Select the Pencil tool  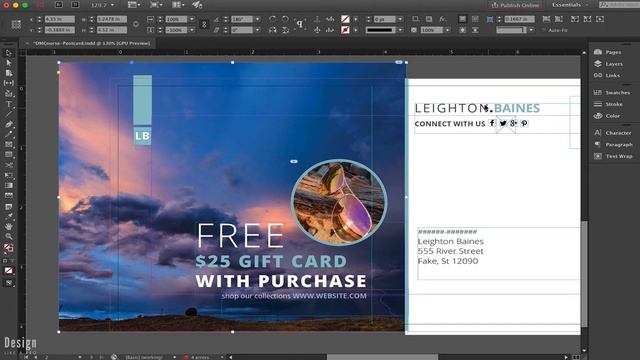coord(9,134)
